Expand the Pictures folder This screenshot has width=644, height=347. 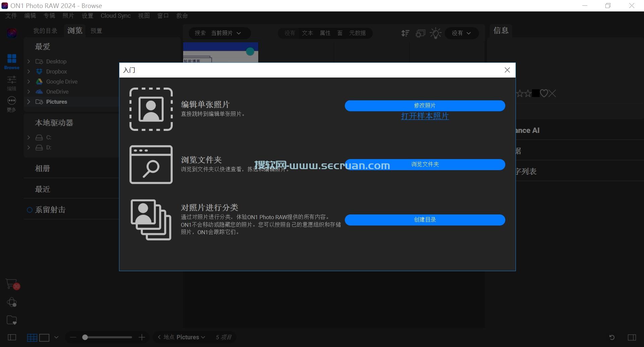coord(29,102)
